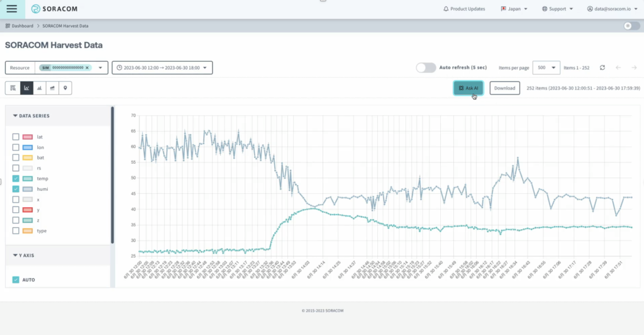Click the account user icon

[x=590, y=9]
